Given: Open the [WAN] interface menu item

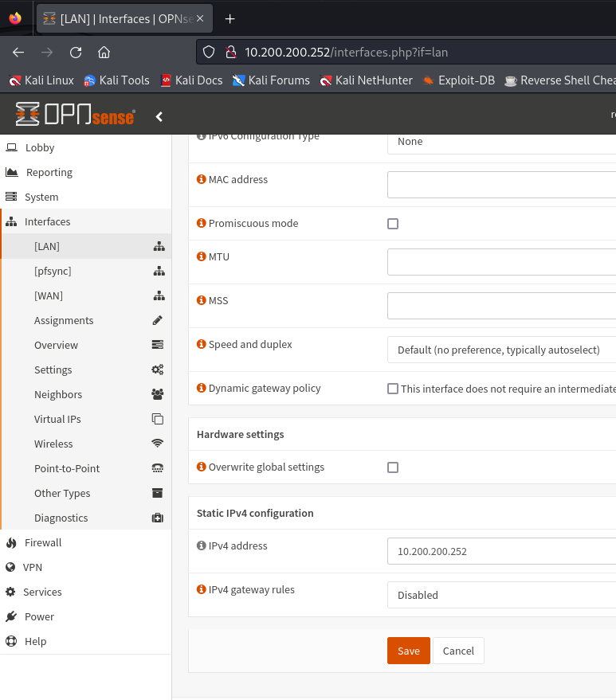Looking at the screenshot, I should 49,295.
